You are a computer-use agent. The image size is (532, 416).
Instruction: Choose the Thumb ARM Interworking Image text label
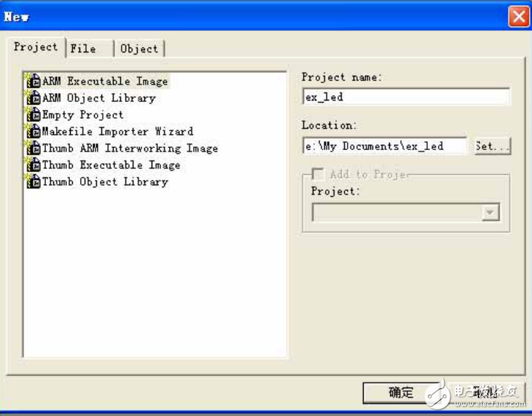click(x=130, y=148)
